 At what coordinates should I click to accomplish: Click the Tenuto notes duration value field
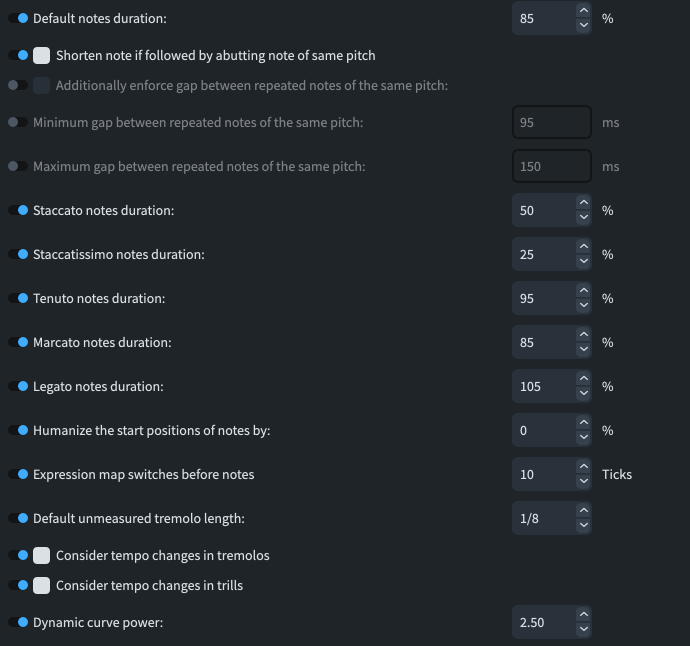(x=542, y=298)
